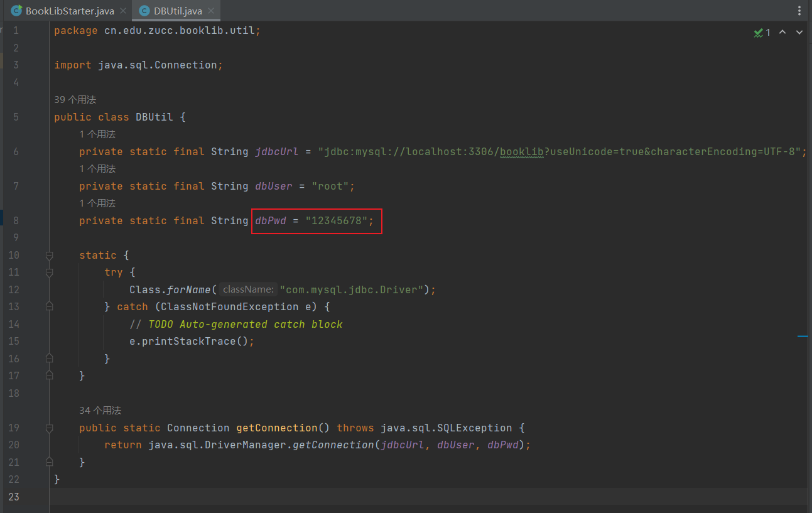Viewport: 812px width, 513px height.
Task: Click line number 20 in the gutter
Action: [x=14, y=445]
